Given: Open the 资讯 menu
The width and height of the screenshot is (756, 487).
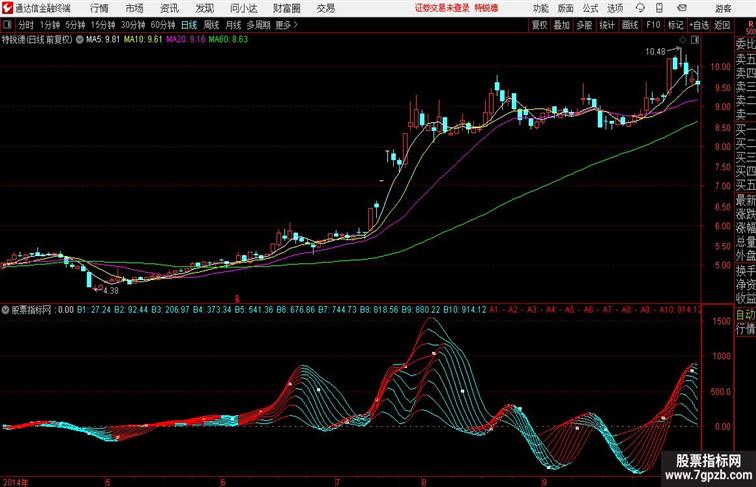Looking at the screenshot, I should coord(169,8).
